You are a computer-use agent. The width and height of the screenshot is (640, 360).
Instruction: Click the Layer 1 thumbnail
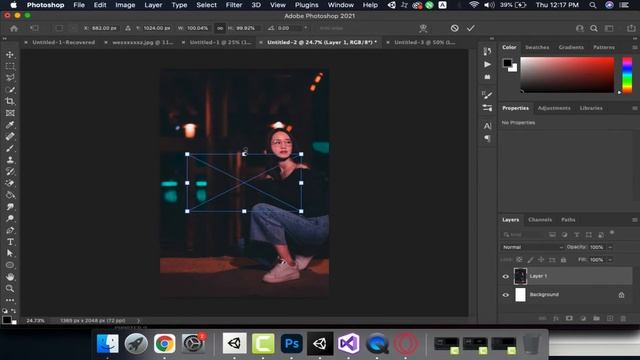point(520,276)
